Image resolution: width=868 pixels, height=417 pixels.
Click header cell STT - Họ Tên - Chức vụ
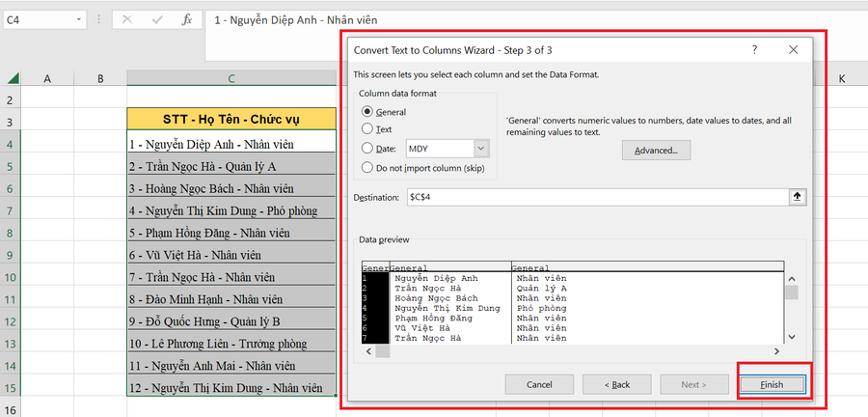click(231, 119)
